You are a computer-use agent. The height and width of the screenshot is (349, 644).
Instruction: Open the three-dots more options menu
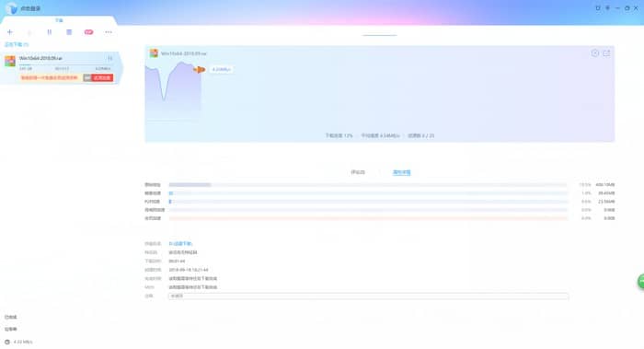[109, 32]
